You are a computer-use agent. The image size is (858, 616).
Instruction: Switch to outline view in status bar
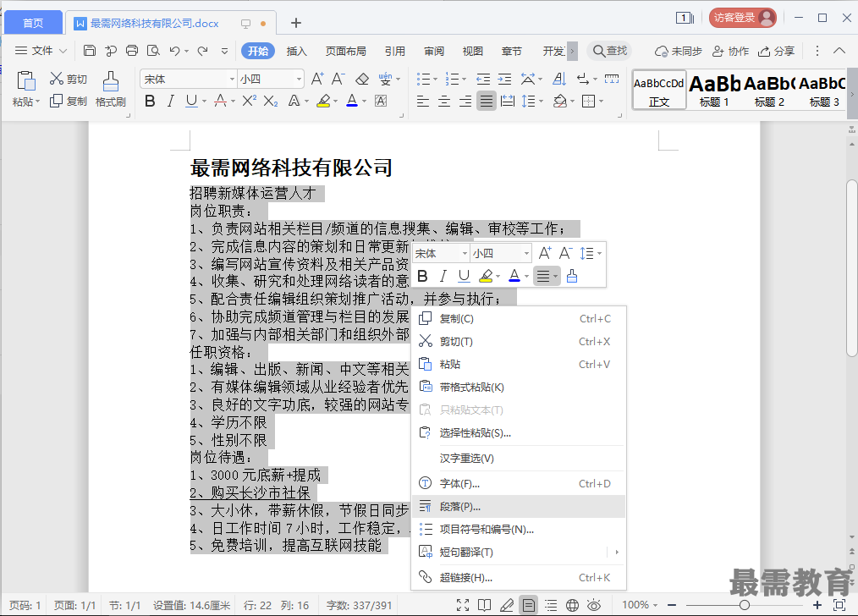click(x=551, y=605)
